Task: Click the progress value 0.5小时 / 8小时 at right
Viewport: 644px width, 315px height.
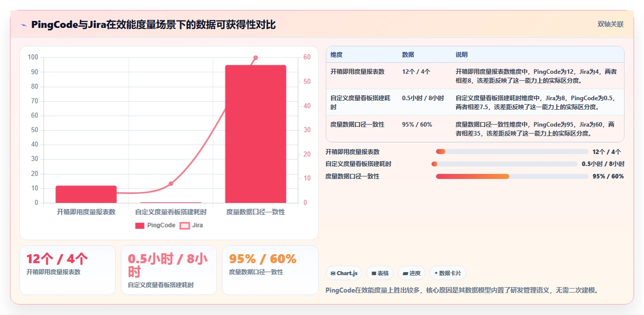Action: point(603,164)
